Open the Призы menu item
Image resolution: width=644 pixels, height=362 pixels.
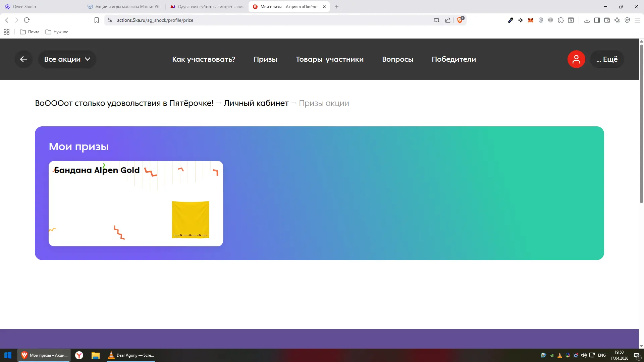(x=265, y=59)
